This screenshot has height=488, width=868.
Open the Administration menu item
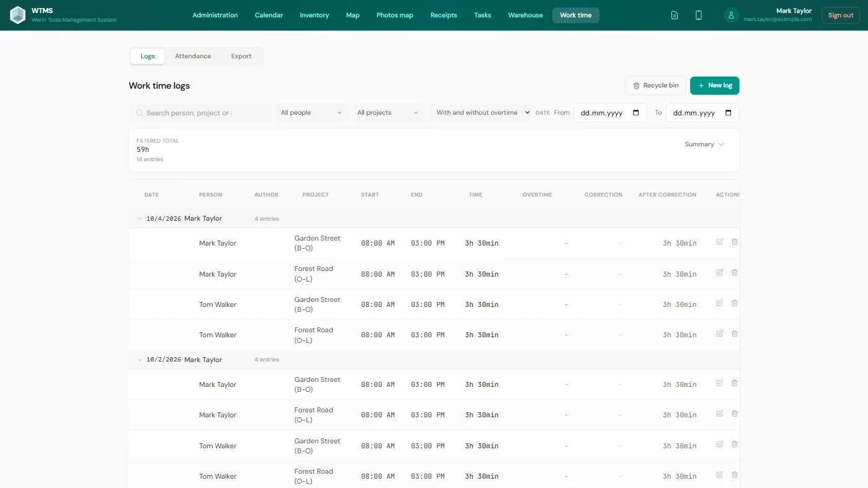pos(215,16)
